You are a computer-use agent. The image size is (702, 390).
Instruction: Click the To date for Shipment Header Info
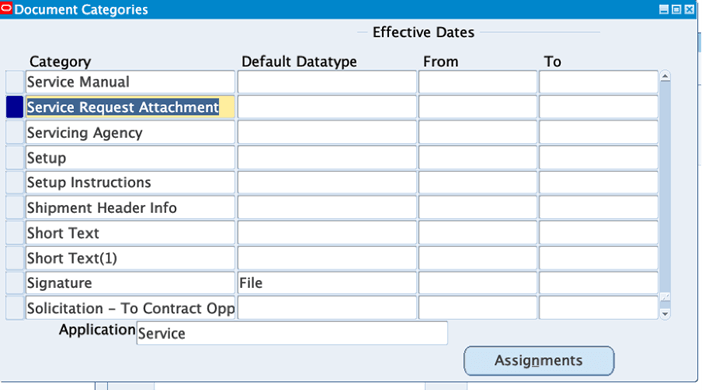click(599, 208)
